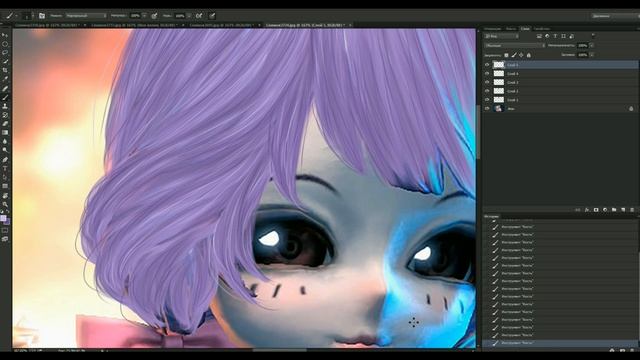
Task: Click the background color swatch
Action: (7, 222)
